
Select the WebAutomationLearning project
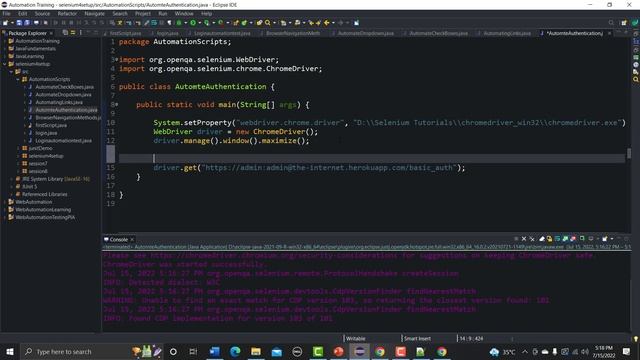[43, 210]
